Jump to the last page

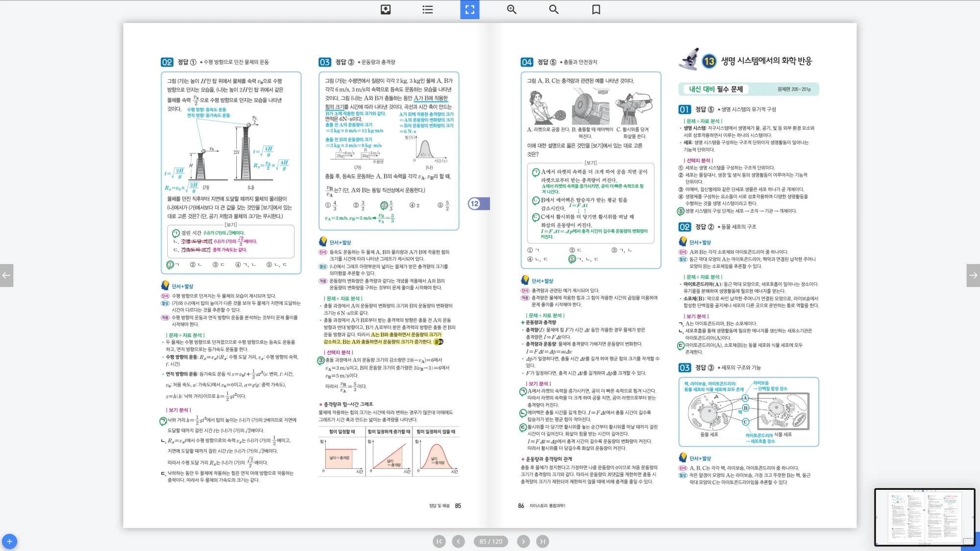(542, 541)
